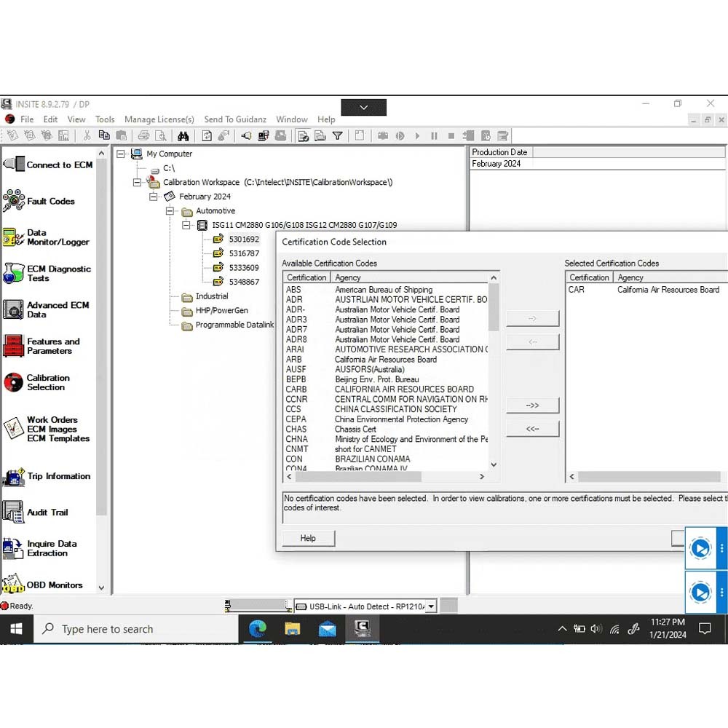Open the File menu
Screen dimensions: 728x728
(27, 119)
